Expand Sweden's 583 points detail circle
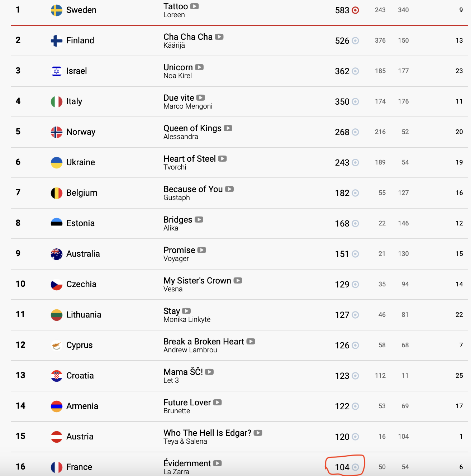Screen dimensions: 471x476 [355, 10]
